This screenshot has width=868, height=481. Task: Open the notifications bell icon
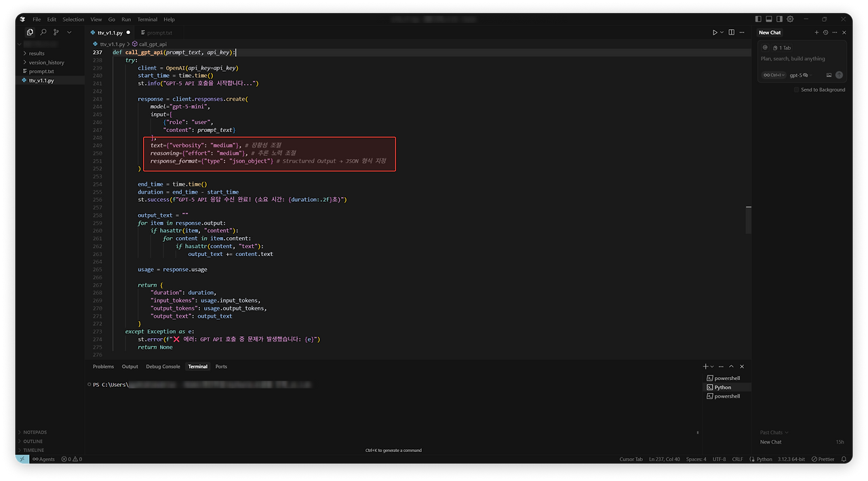point(844,459)
